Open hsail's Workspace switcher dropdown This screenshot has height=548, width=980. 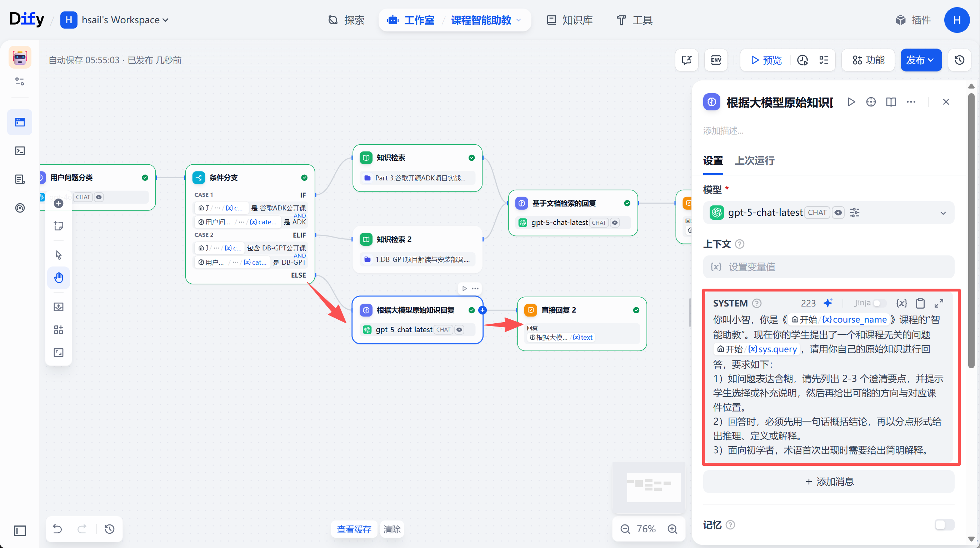tap(115, 20)
